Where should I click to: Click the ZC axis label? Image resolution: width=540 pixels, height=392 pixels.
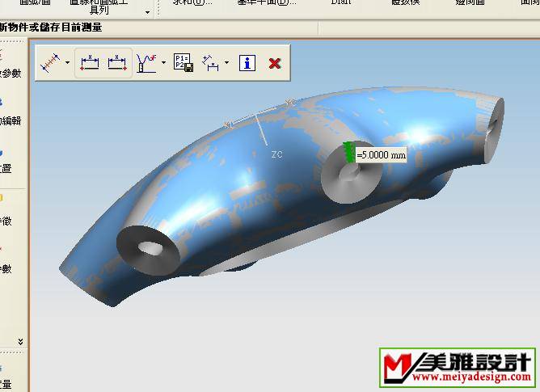click(277, 154)
